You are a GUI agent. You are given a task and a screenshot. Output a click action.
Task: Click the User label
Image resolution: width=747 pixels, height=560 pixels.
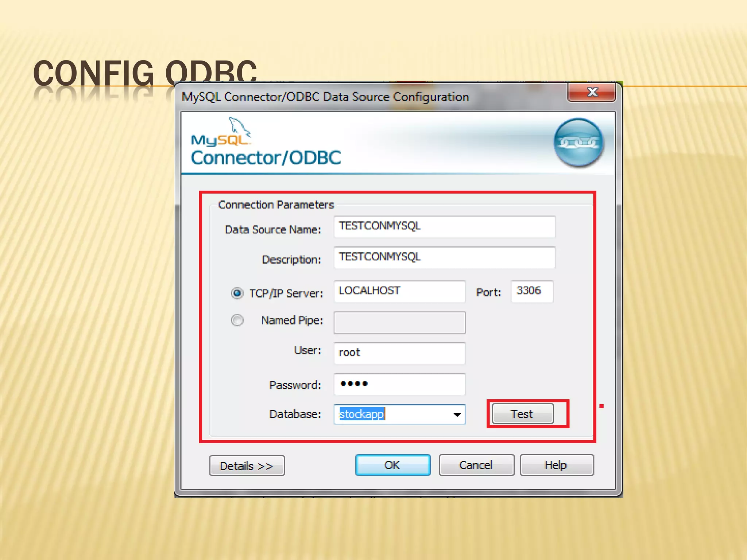[x=307, y=350]
